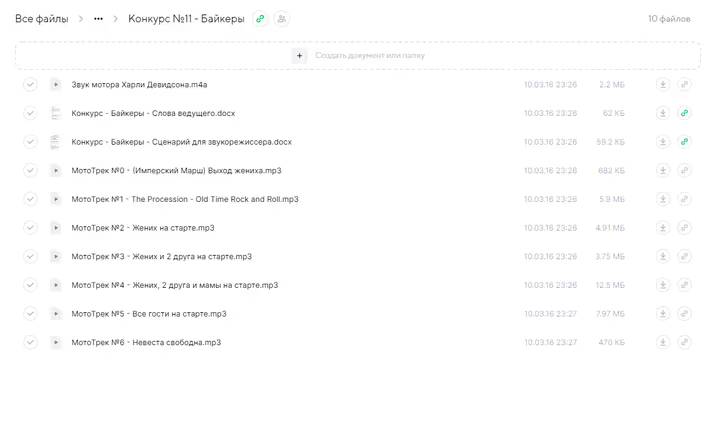Open МотоТрек №3 Жених и 2 друга name

coord(161,256)
